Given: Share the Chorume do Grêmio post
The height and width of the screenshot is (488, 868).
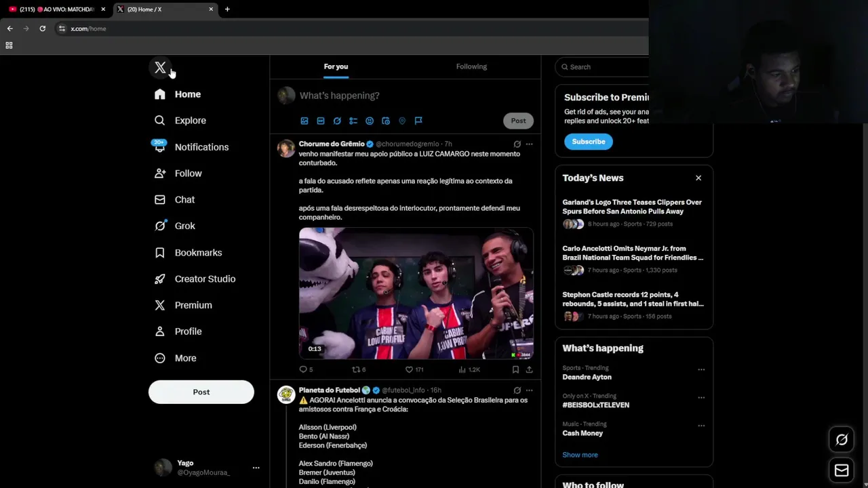Looking at the screenshot, I should click(530, 369).
